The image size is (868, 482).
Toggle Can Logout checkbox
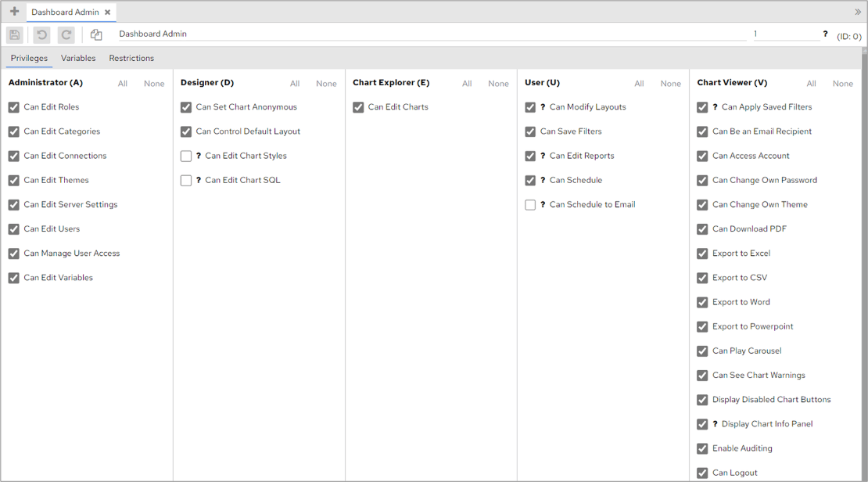pyautogui.click(x=702, y=473)
